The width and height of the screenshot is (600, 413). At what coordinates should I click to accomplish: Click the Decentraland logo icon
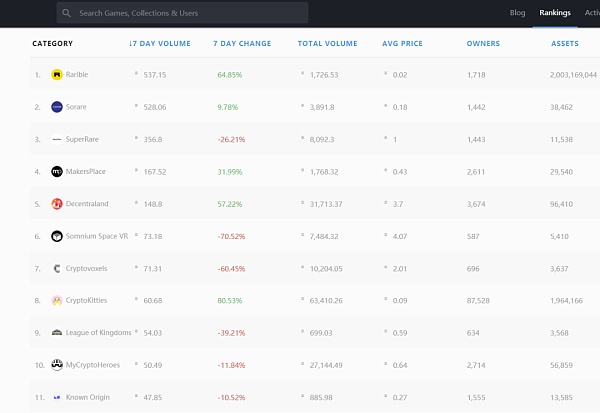(57, 204)
